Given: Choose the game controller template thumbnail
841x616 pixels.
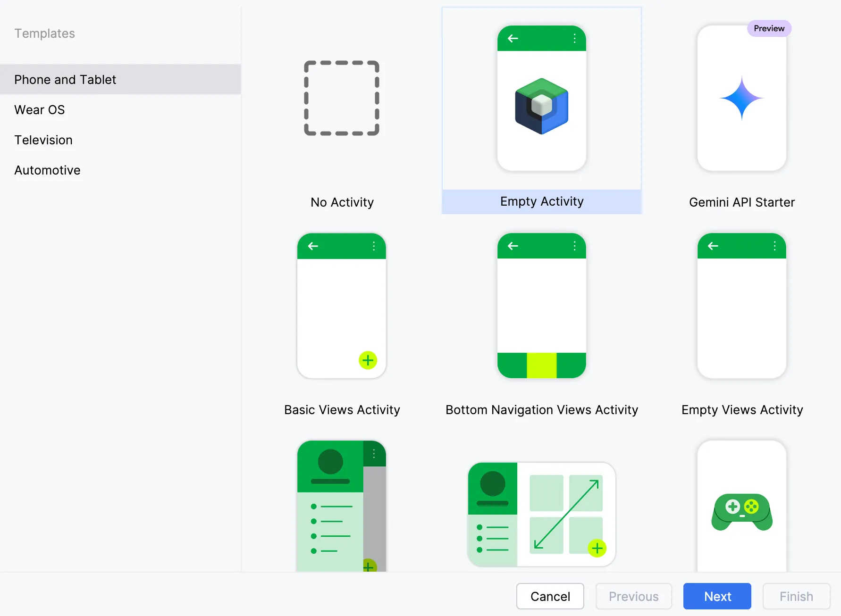Looking at the screenshot, I should point(742,506).
